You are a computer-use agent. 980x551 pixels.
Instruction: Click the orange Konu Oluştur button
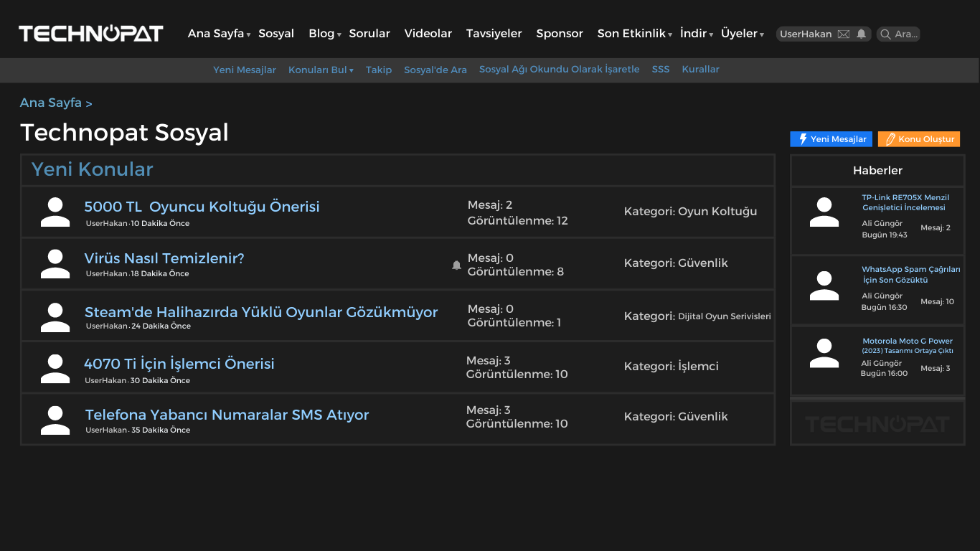click(919, 139)
